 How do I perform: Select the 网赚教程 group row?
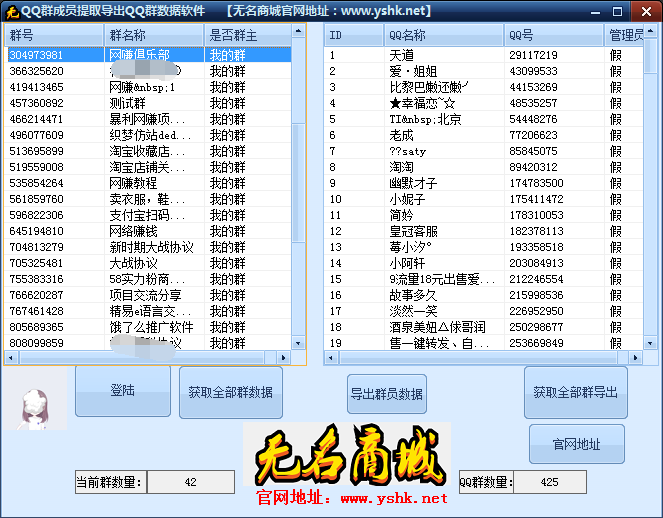tap(148, 183)
